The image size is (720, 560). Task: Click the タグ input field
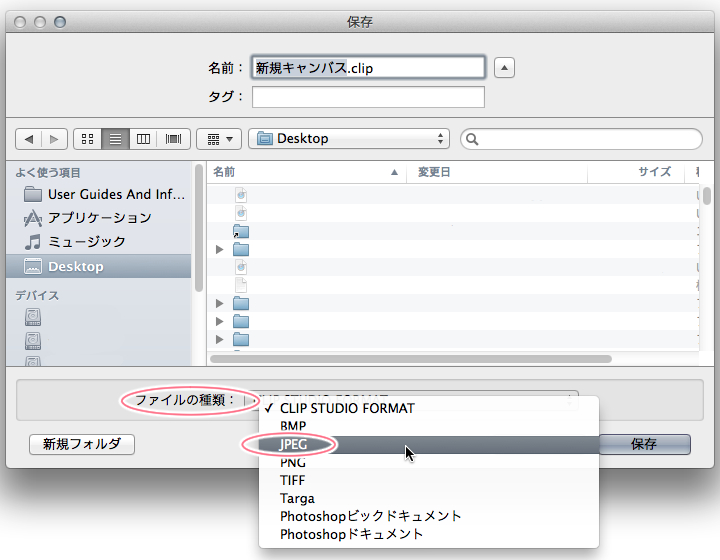point(368,97)
